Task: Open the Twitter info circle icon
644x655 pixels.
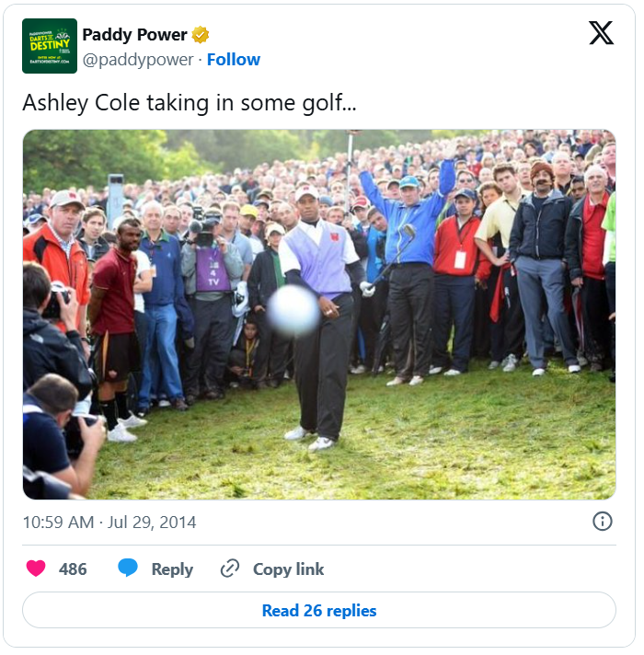Action: [603, 522]
